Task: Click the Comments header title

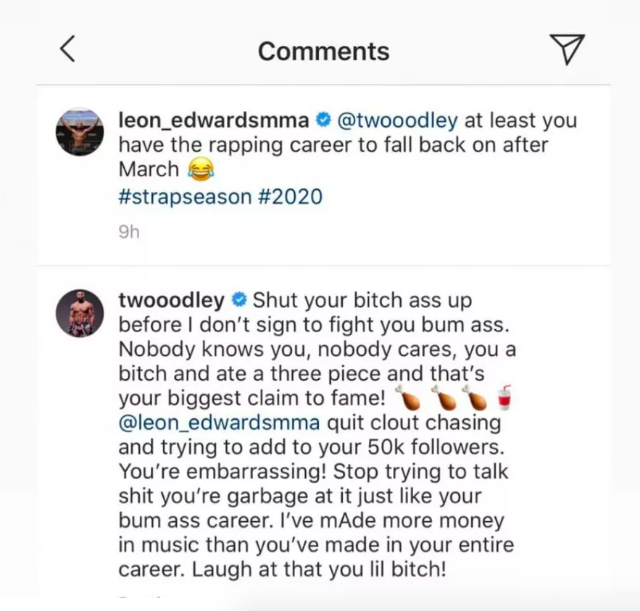Action: pos(323,51)
